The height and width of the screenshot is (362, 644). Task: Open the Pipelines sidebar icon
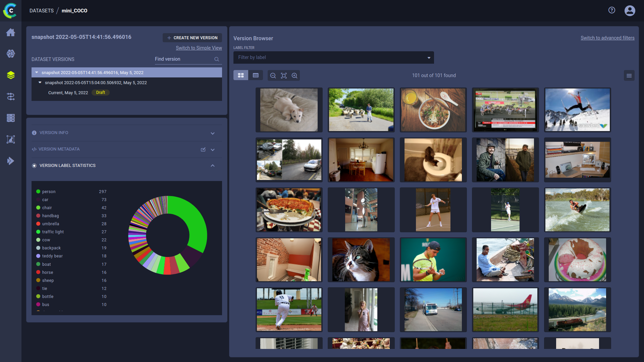(11, 97)
